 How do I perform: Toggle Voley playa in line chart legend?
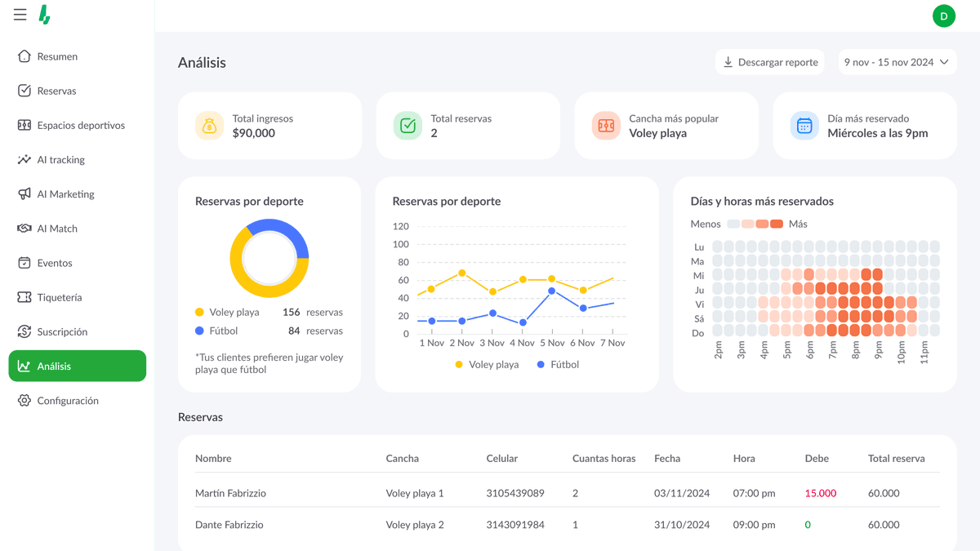click(487, 365)
